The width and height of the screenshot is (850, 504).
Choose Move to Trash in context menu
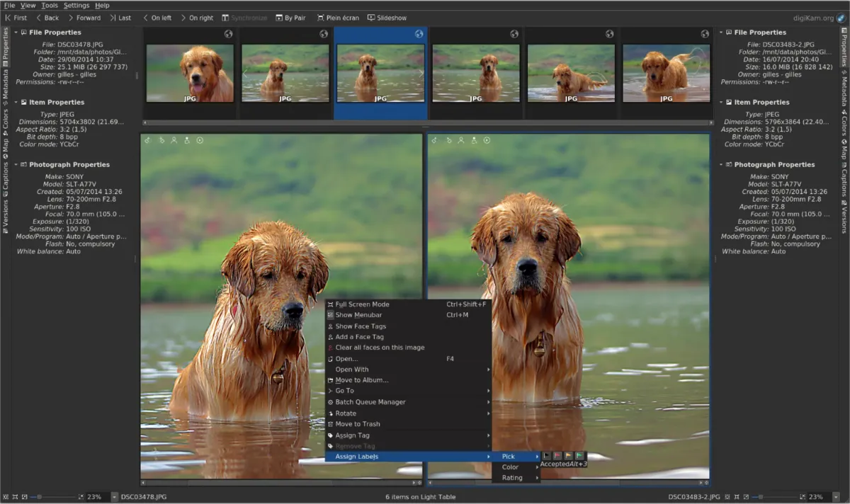point(358,424)
